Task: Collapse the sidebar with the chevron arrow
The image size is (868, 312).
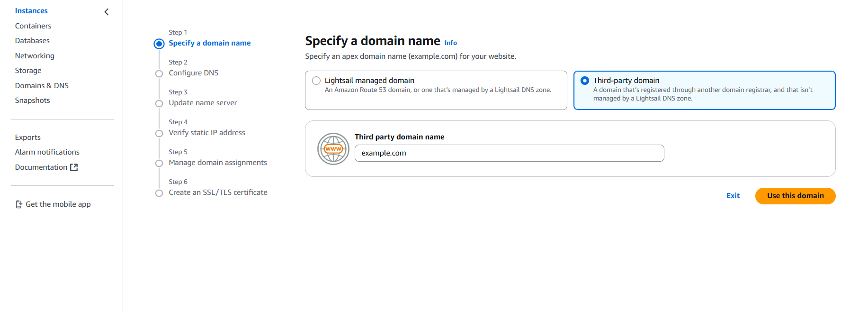Action: tap(107, 12)
